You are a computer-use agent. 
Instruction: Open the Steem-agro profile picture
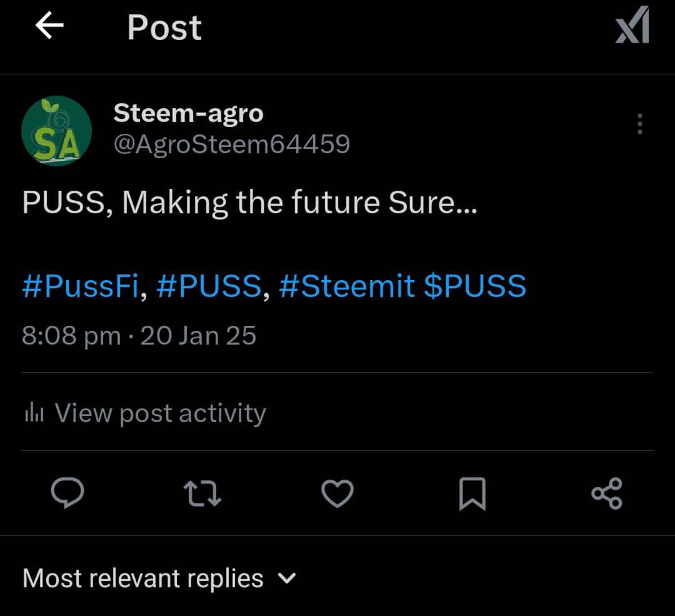56,131
